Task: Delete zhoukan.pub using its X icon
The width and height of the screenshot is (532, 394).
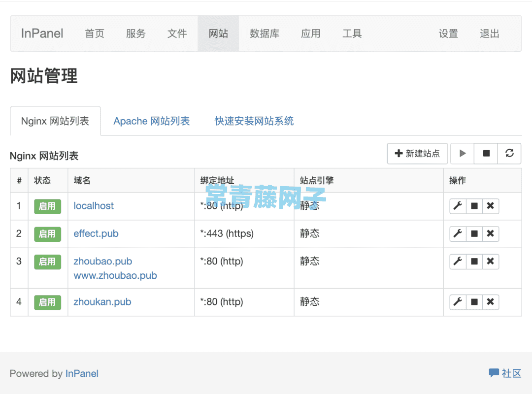Action: 490,302
